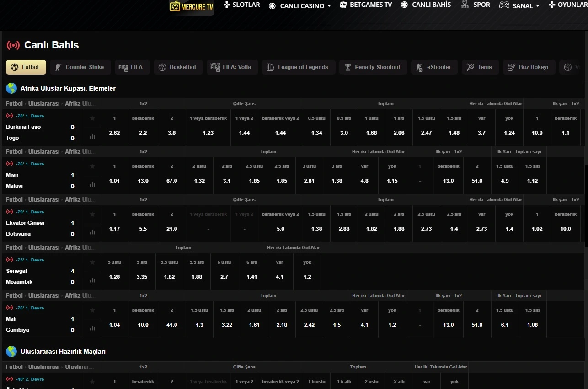This screenshot has height=389, width=588.
Task: Open statistics icon for Burkina Faso match
Action: click(x=92, y=136)
